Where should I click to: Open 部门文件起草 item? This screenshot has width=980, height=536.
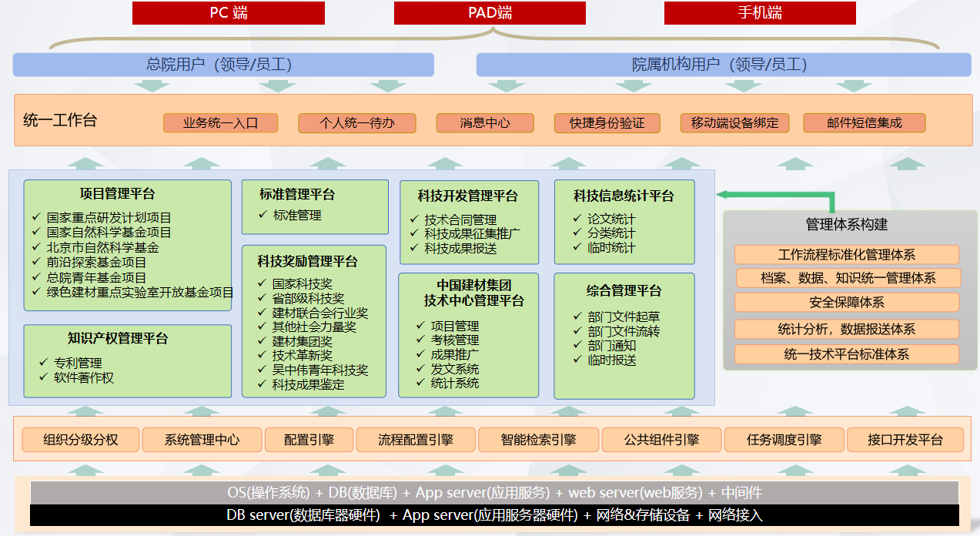point(624,317)
